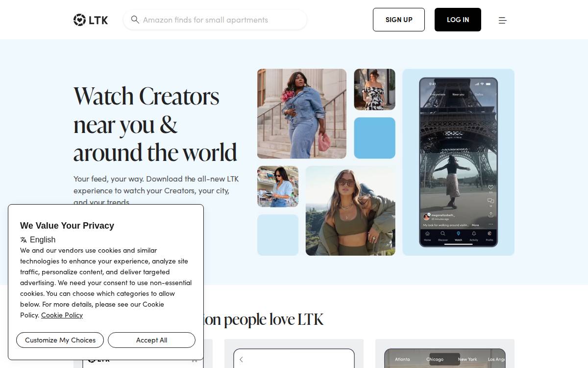Click the SIGN UP button
The height and width of the screenshot is (368, 588).
pos(399,20)
